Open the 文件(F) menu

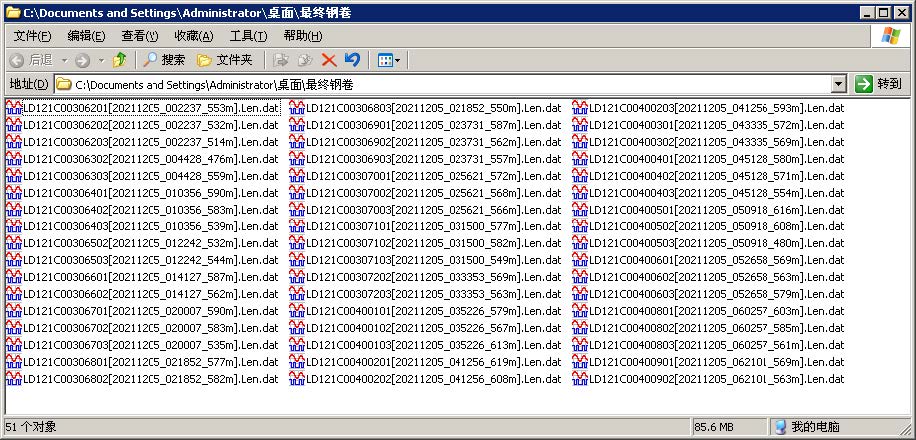[32, 36]
